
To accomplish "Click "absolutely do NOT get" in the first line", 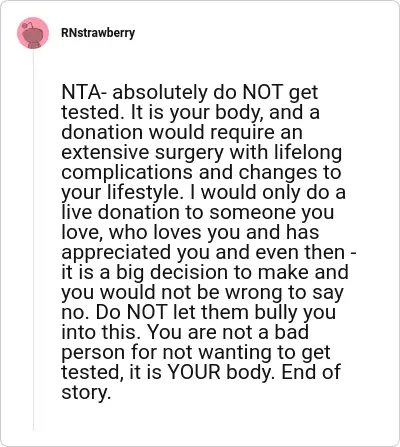I will coord(215,92).
